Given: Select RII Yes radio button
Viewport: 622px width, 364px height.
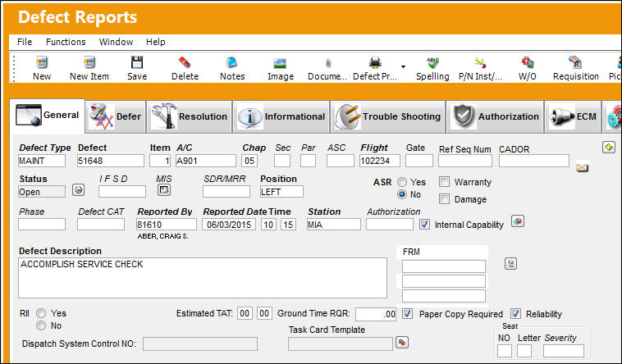Looking at the screenshot, I should click(x=41, y=313).
